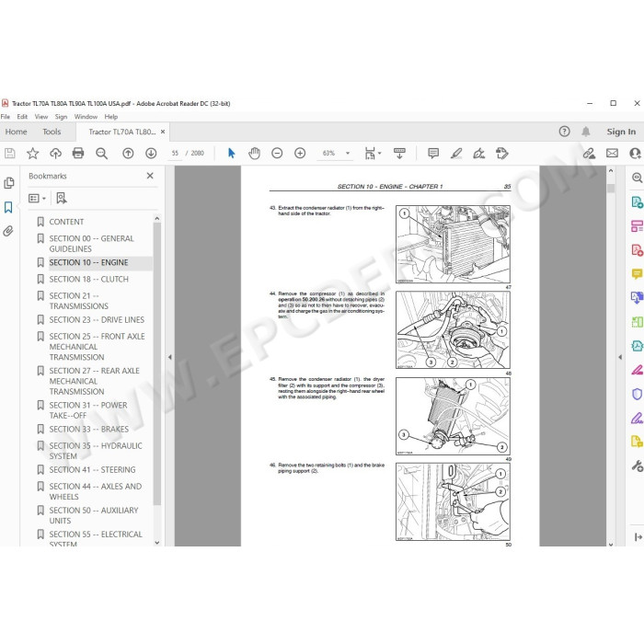This screenshot has width=644, height=644.
Task: Open the Help menu
Action: coord(111,117)
